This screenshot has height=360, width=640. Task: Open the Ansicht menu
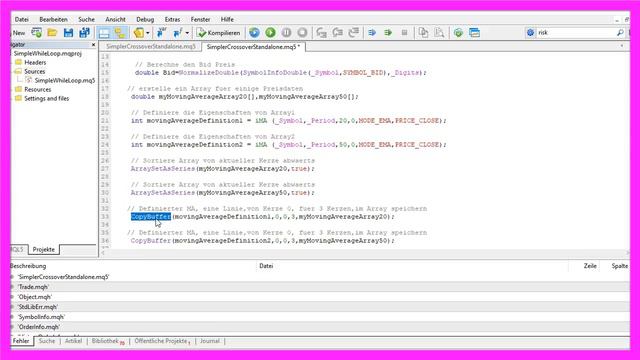point(115,19)
